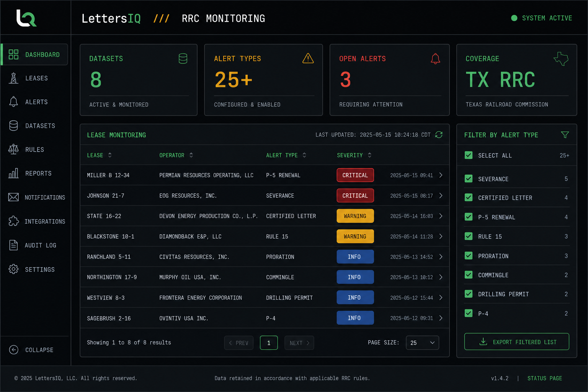Screen dimensions: 588x392
Task: Click the Critical badge for Miller B 12-34
Action: pyautogui.click(x=355, y=175)
